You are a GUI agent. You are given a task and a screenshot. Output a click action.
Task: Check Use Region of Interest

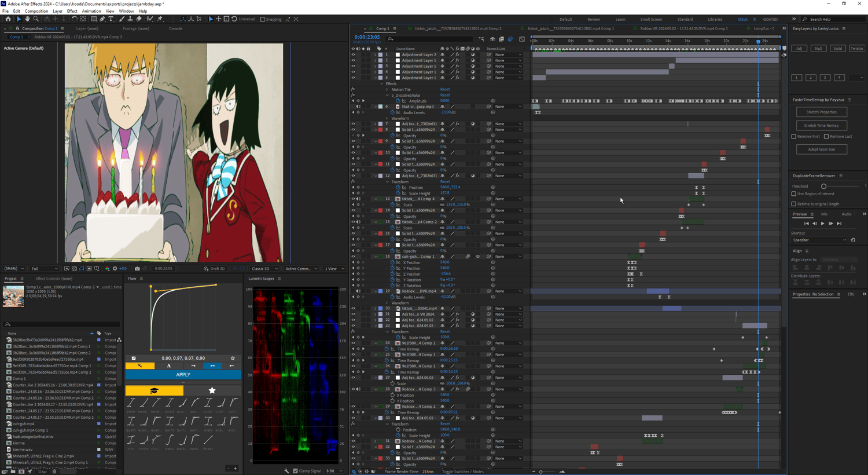point(794,194)
